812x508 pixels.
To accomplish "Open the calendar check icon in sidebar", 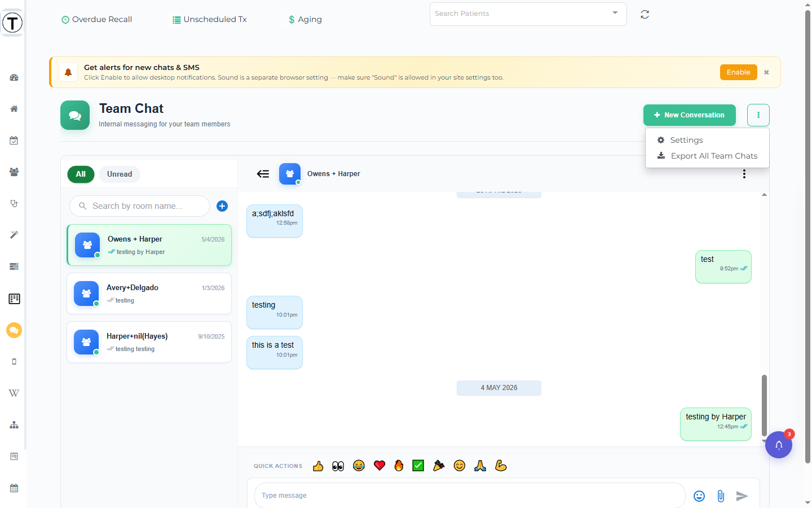I will tap(14, 141).
